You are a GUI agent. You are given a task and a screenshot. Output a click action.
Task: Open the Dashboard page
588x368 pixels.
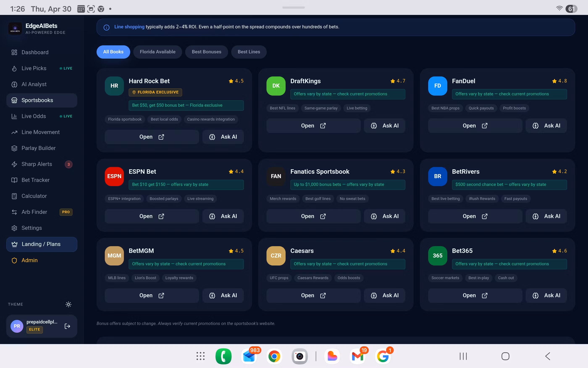tap(42, 52)
